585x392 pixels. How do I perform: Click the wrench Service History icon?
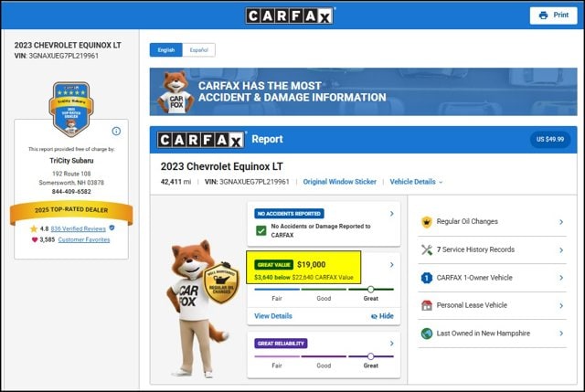point(427,249)
